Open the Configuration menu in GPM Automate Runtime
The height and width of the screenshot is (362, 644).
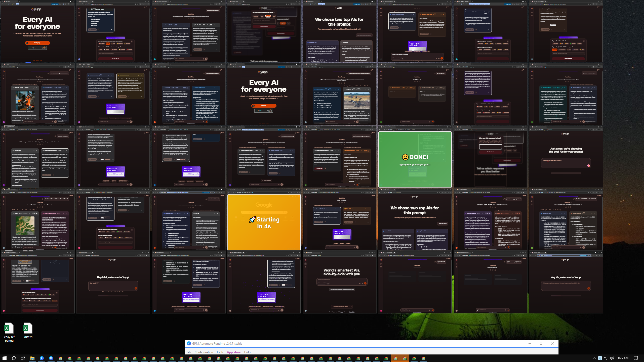coord(204,352)
